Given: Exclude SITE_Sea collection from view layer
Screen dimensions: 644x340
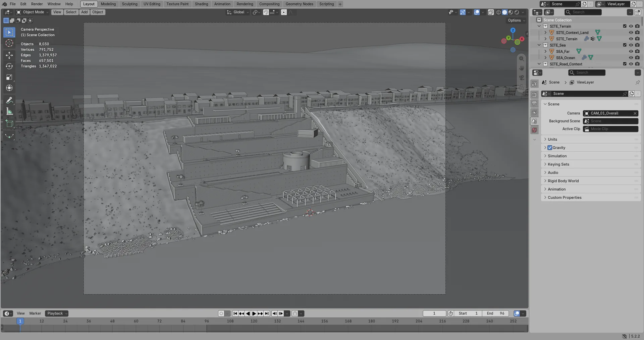Looking at the screenshot, I should [625, 45].
